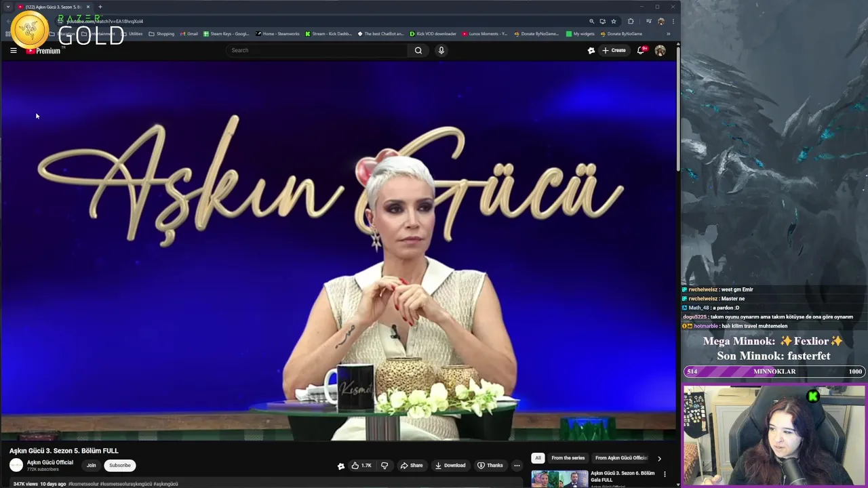Open the Chrome three-dot menu
Screen dimensions: 868x488
[673, 21]
